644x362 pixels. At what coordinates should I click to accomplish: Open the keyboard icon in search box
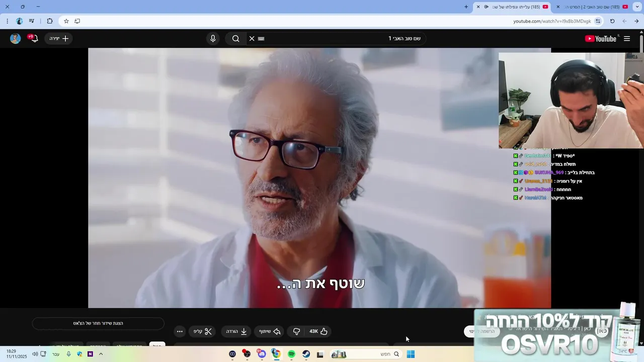pos(261,39)
